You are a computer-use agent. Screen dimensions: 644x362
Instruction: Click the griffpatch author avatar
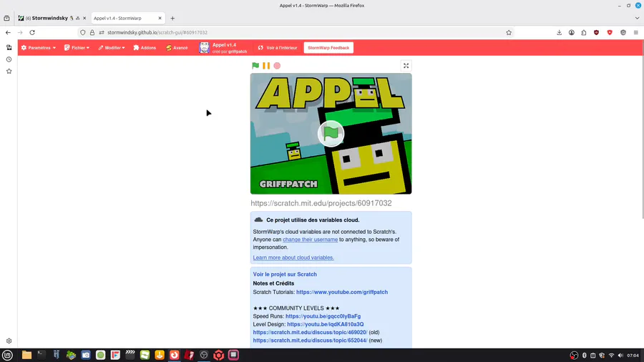click(x=204, y=48)
